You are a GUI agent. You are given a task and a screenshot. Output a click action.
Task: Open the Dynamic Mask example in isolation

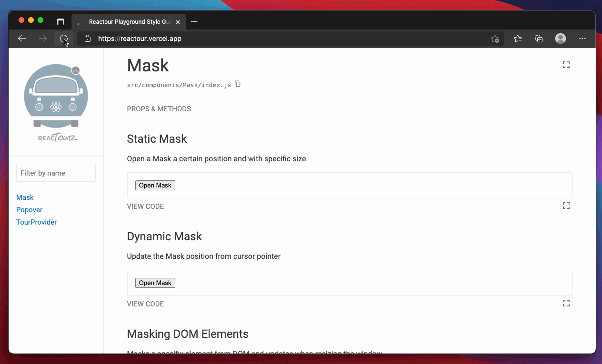tap(566, 303)
